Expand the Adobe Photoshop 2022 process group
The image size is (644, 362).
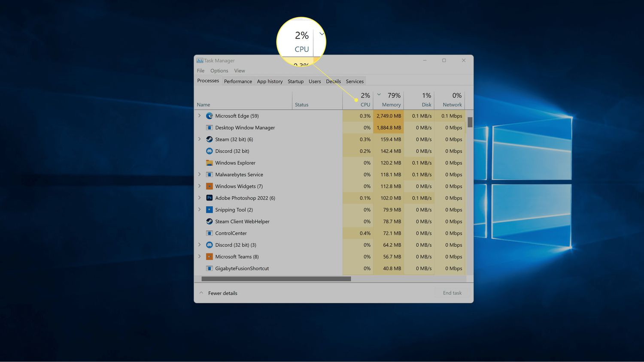tap(199, 198)
